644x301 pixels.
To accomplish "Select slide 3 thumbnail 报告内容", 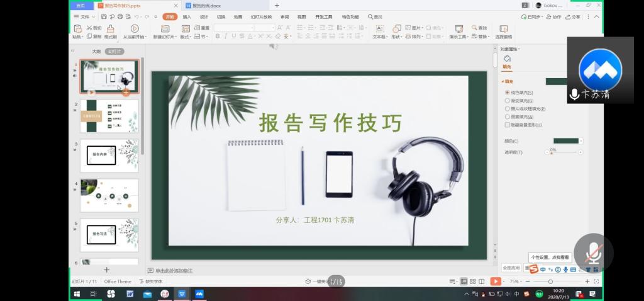I will (x=109, y=156).
